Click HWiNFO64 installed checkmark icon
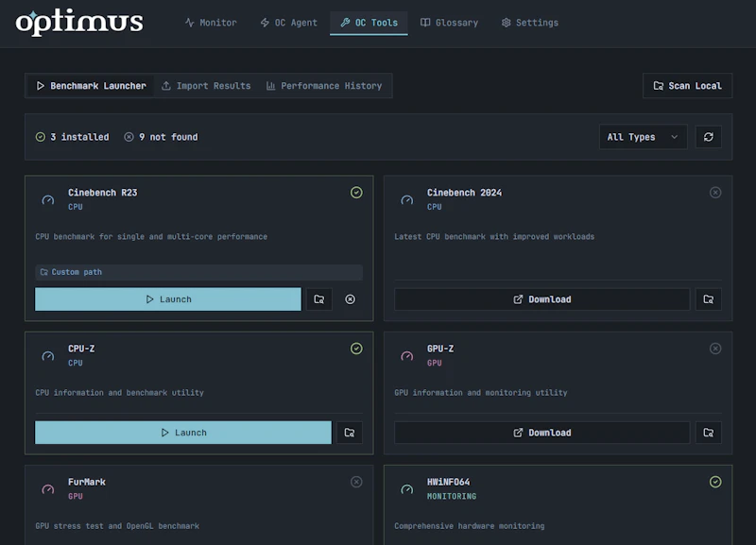756x545 pixels. [715, 482]
